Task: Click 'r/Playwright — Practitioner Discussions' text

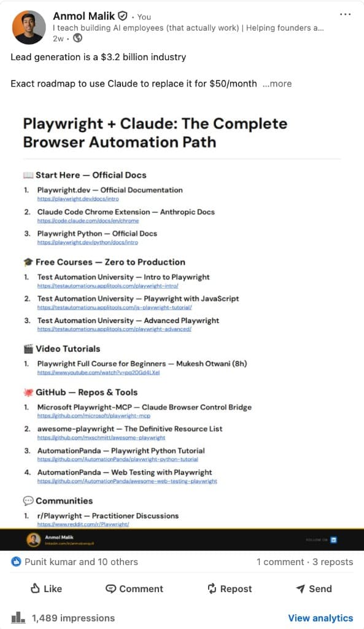Action: 108,515
